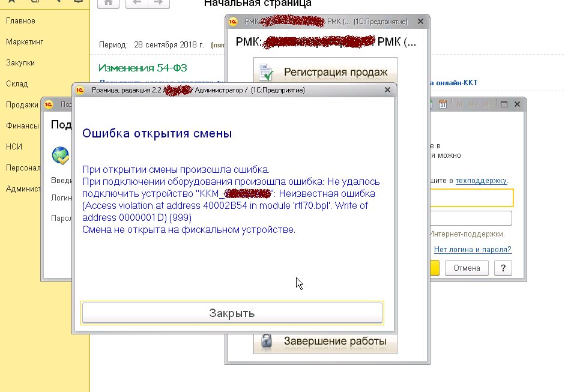Open the Склад section

[x=17, y=83]
